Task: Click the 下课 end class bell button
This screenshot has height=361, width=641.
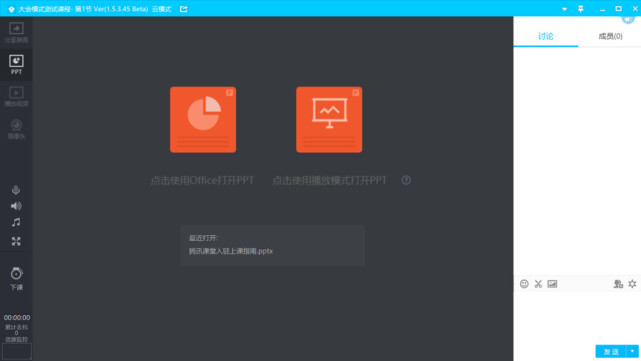Action: [16, 279]
